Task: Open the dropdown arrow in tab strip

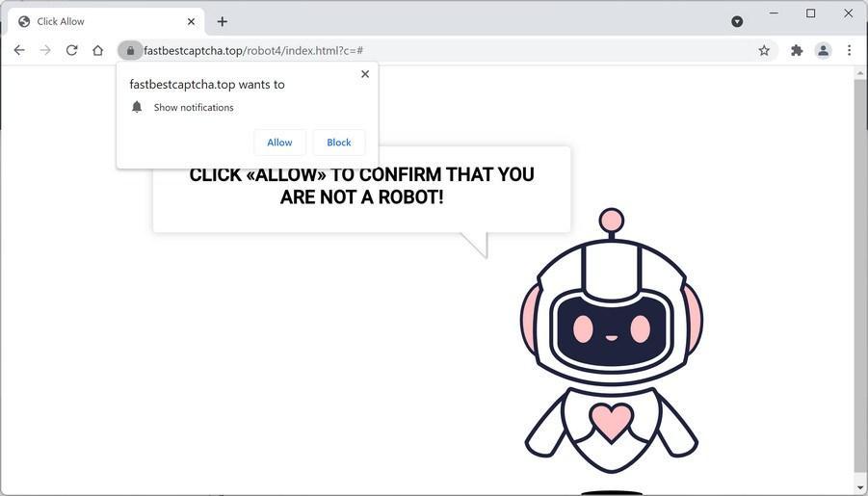Action: [x=737, y=21]
